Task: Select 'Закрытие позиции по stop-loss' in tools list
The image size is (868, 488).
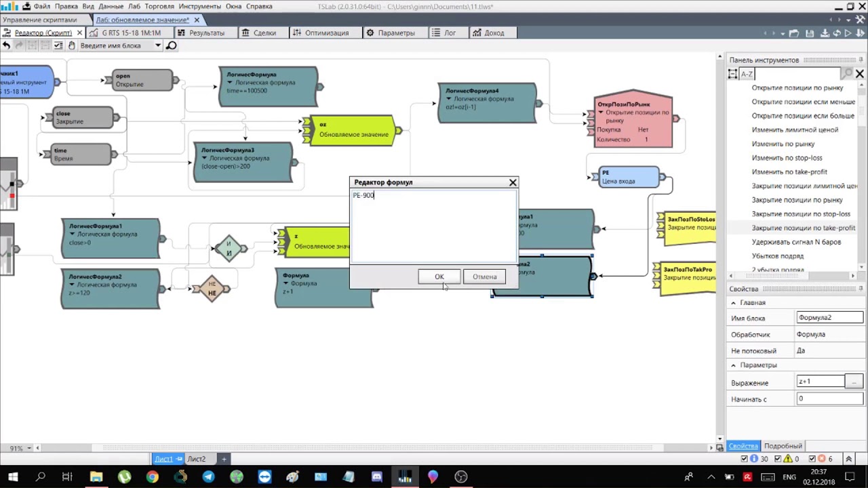Action: tap(801, 214)
